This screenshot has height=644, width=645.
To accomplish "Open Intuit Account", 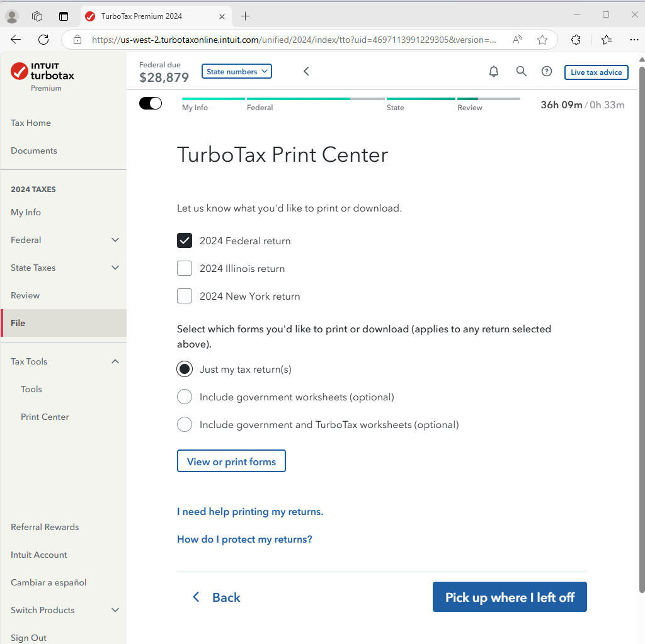I will point(38,555).
